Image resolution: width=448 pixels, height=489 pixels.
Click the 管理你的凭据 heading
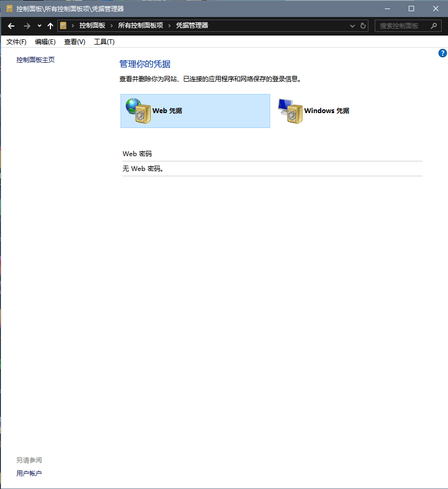pyautogui.click(x=145, y=64)
